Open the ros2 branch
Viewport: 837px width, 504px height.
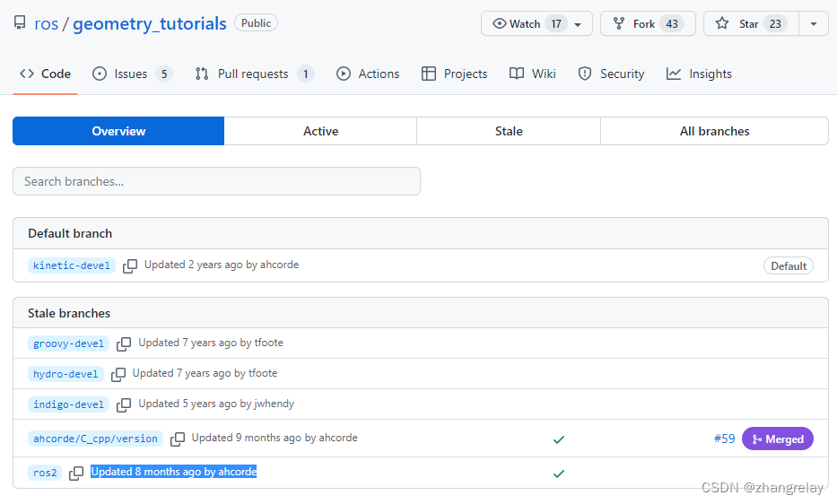(45, 473)
